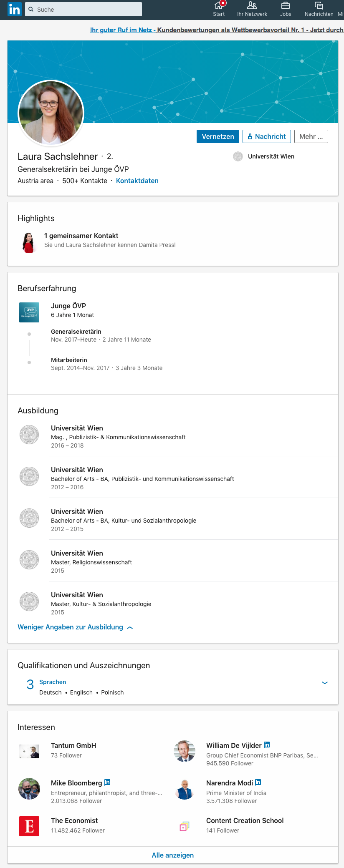Open the Mehr ... dropdown button
The width and height of the screenshot is (344, 868).
(311, 136)
